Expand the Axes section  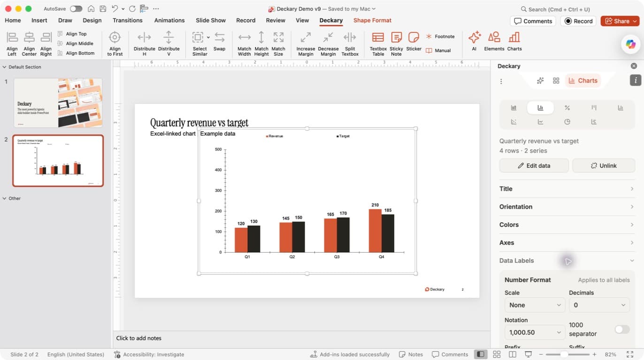click(x=567, y=243)
